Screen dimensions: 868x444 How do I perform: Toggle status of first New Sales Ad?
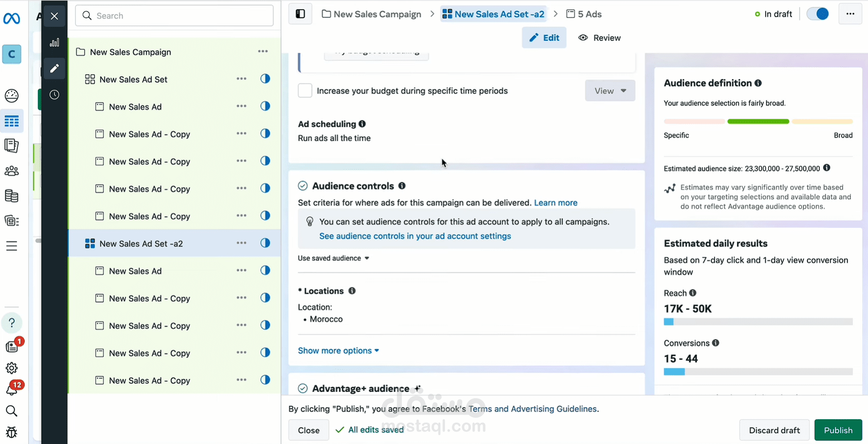(x=265, y=106)
